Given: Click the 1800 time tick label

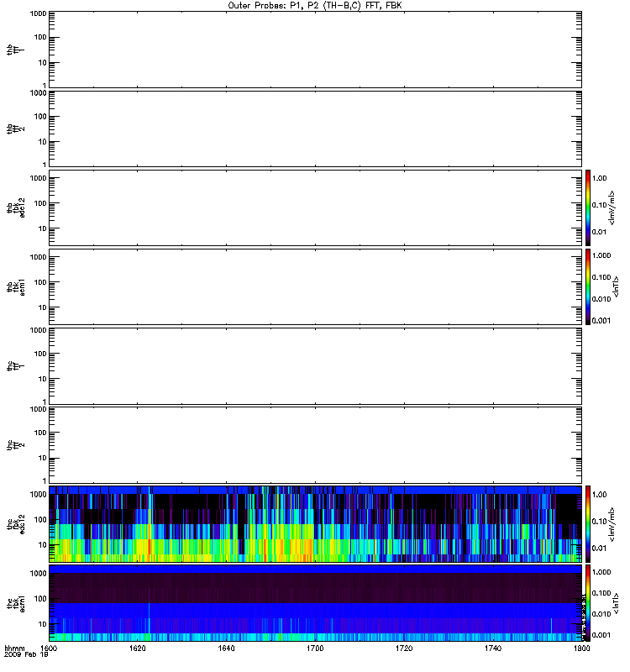Looking at the screenshot, I should [581, 648].
